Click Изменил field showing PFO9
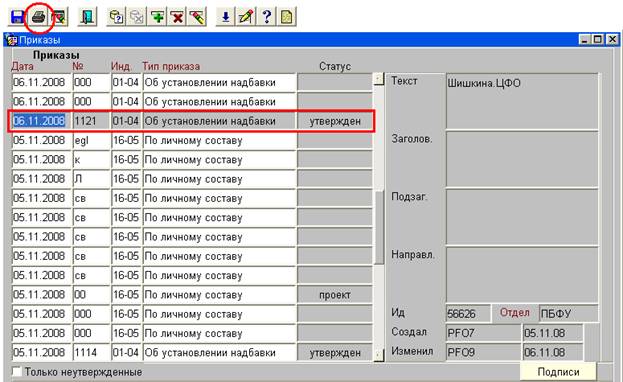The image size is (623, 382). [483, 352]
